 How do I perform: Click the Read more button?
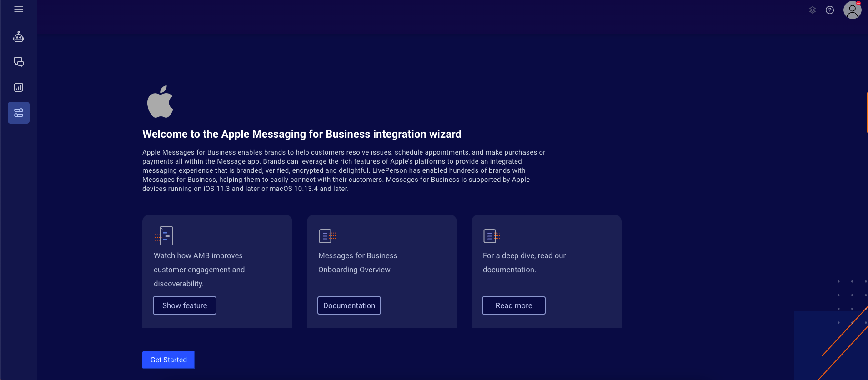[x=514, y=305]
